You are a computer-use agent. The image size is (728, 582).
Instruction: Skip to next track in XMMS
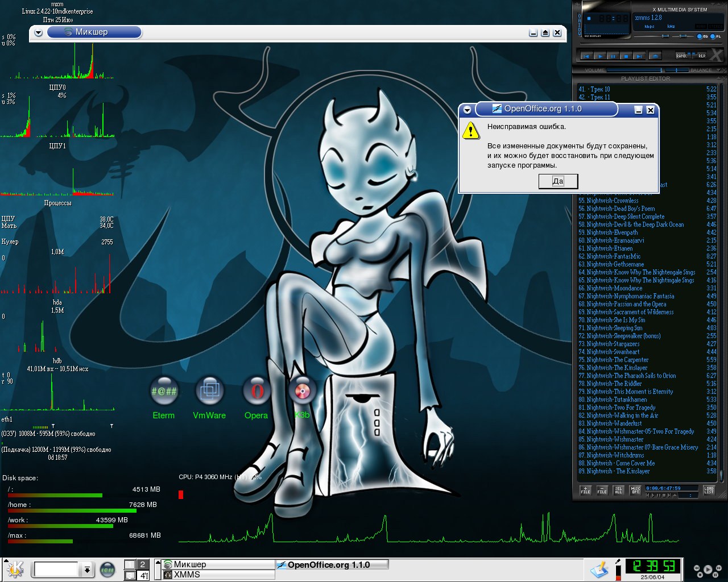click(x=639, y=56)
